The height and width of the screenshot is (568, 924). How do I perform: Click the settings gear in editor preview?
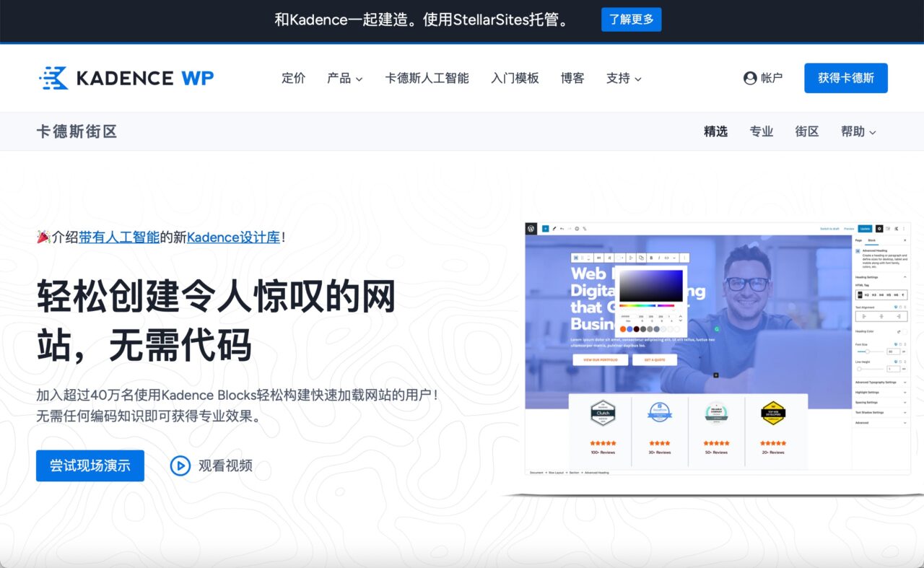pyautogui.click(x=879, y=228)
